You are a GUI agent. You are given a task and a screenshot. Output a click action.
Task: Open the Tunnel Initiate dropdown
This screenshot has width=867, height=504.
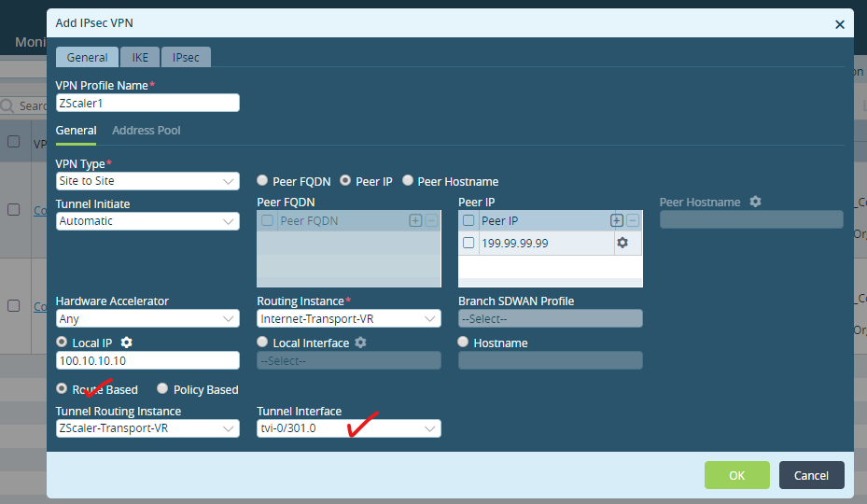point(147,221)
